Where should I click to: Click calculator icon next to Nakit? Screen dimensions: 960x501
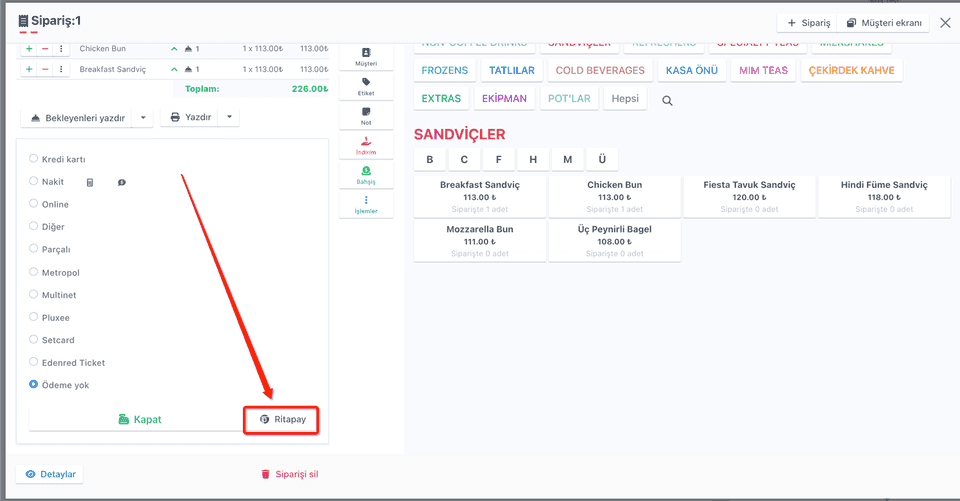(90, 183)
